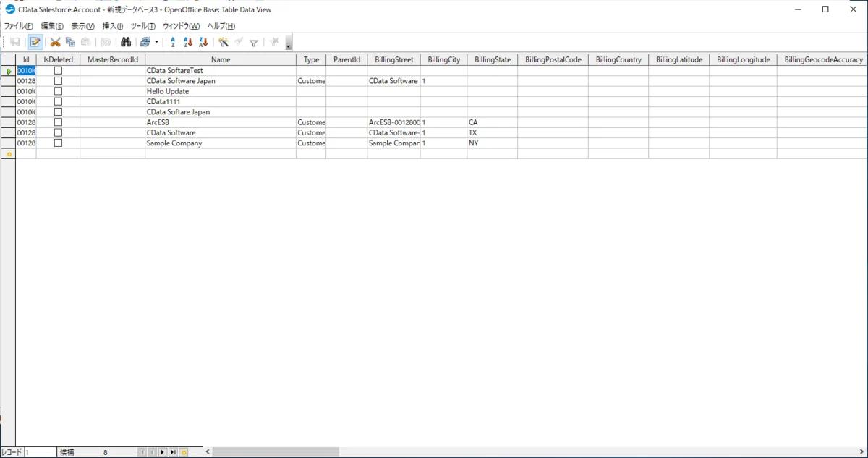Screen dimensions: 868x458
Task: Open Find Record with binoculars icon
Action: 125,43
